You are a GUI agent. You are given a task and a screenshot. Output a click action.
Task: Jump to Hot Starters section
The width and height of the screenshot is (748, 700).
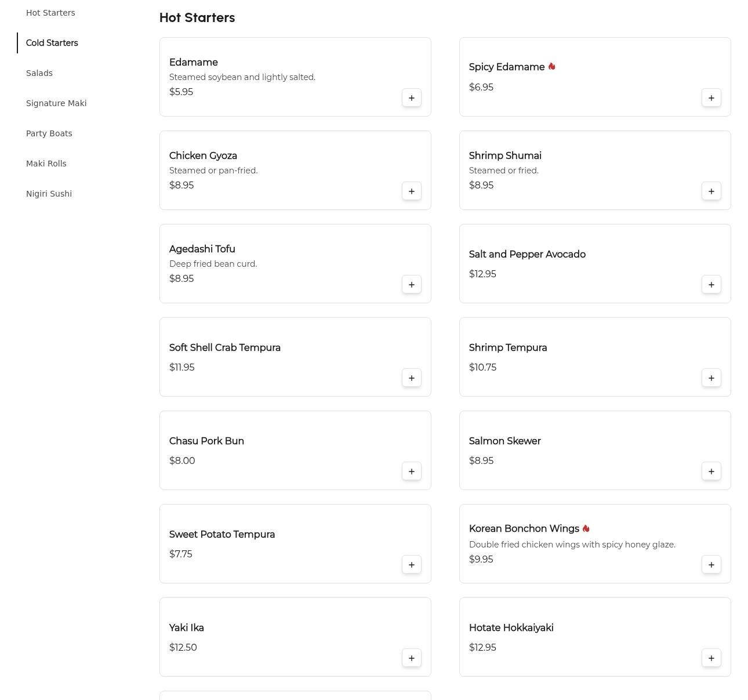tap(50, 13)
